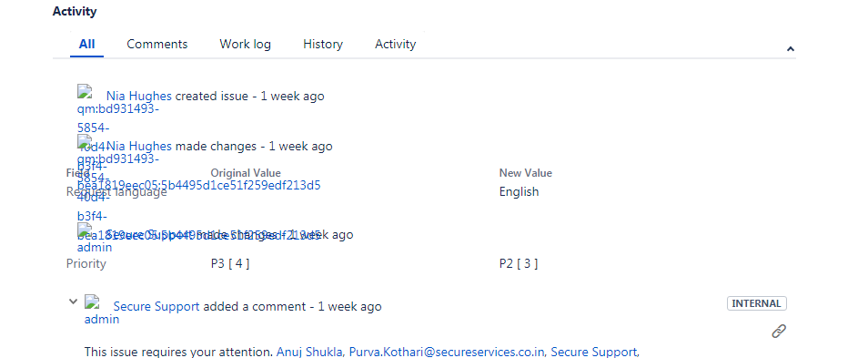This screenshot has width=868, height=358.
Task: Collapse the Activity section with the up chevron
Action: pos(791,49)
